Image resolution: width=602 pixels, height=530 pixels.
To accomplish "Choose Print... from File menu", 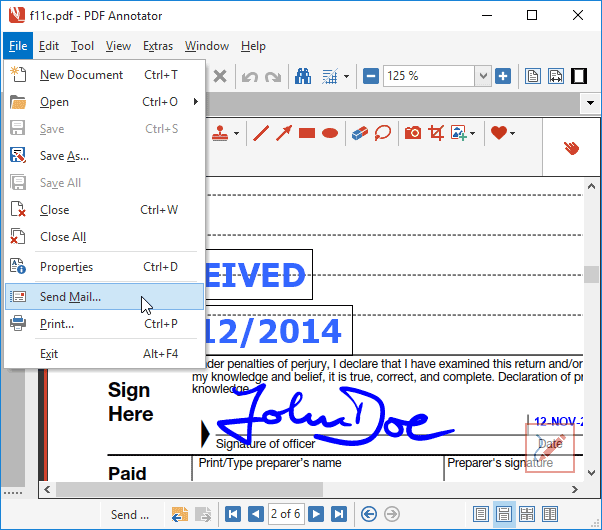I will coord(104,324).
